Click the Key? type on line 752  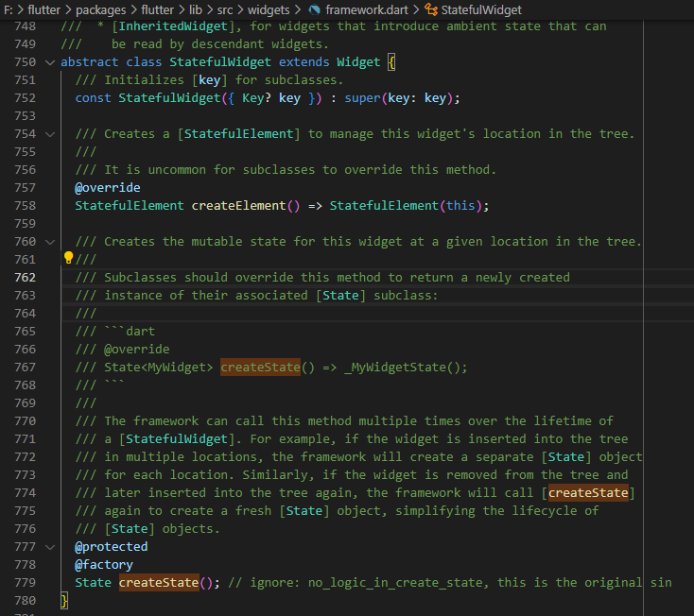tap(257, 98)
